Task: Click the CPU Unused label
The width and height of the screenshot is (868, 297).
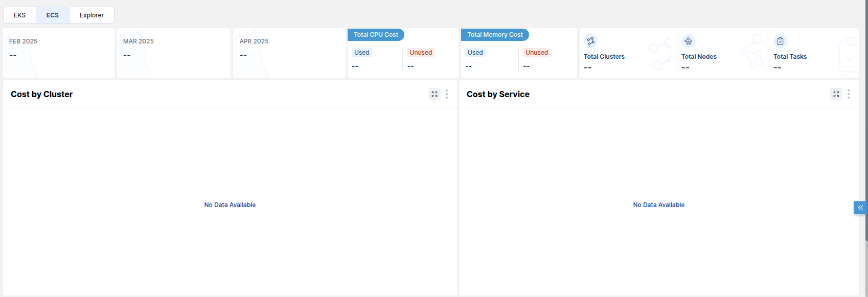Action: [421, 53]
